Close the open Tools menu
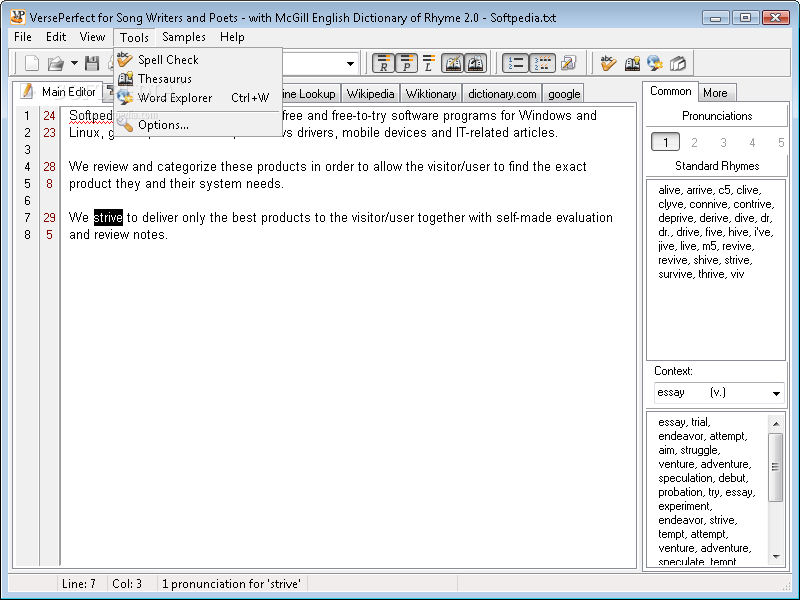Viewport: 800px width, 600px height. 134,37
